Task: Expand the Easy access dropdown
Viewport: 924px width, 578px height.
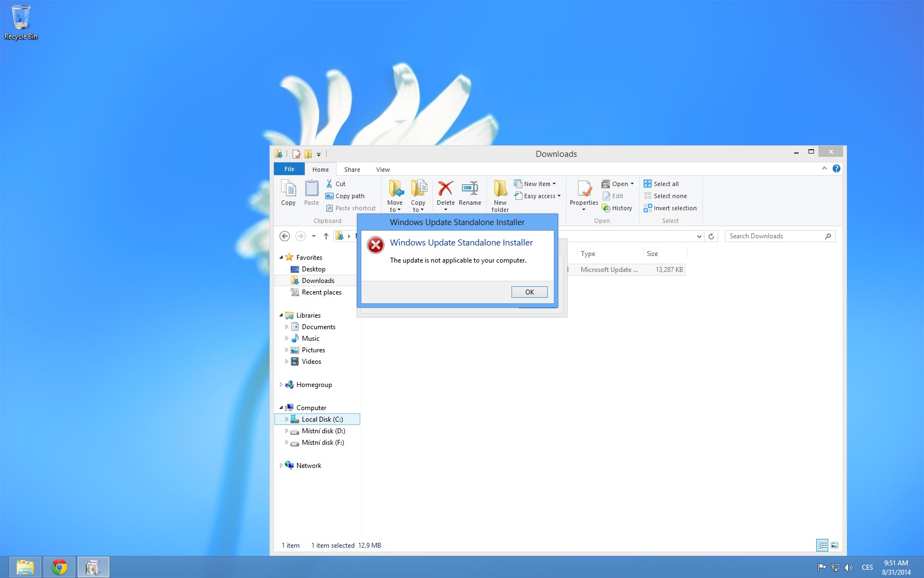Action: pyautogui.click(x=537, y=196)
